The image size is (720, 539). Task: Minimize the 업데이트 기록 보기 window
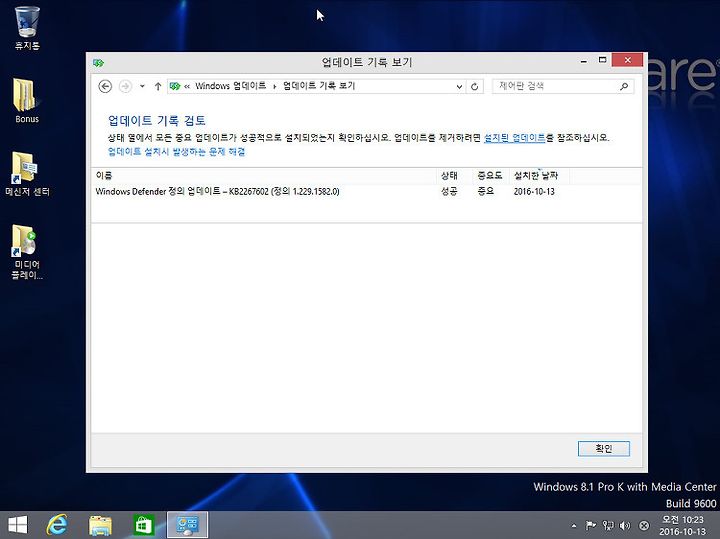click(x=584, y=61)
